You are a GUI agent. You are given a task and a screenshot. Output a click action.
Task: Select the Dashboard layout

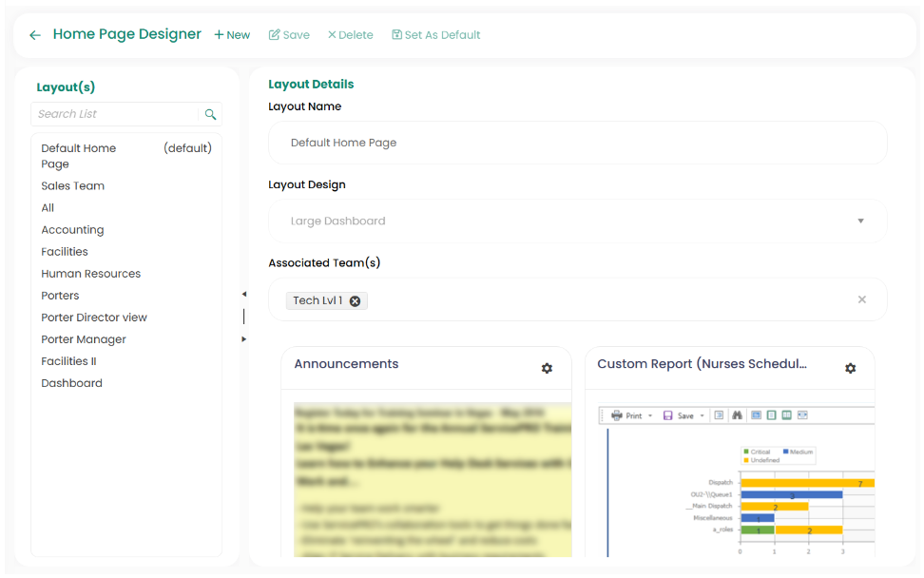click(126, 383)
